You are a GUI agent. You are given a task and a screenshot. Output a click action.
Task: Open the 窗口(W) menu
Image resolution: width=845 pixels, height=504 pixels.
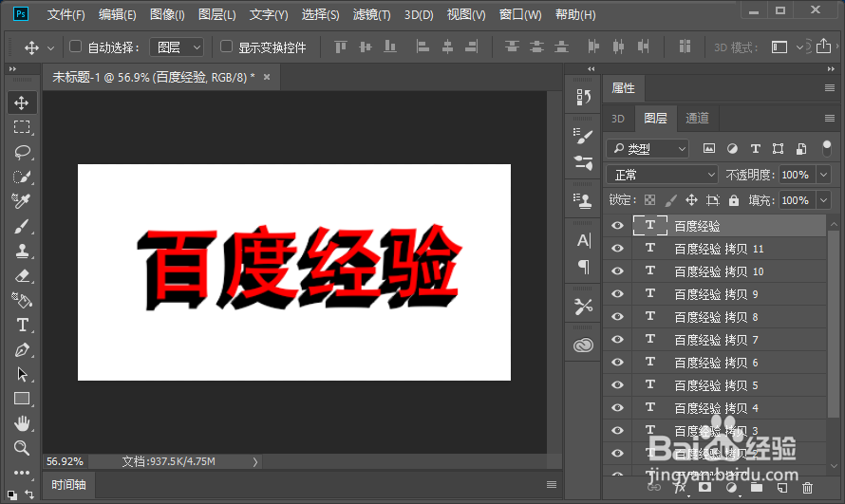(520, 14)
